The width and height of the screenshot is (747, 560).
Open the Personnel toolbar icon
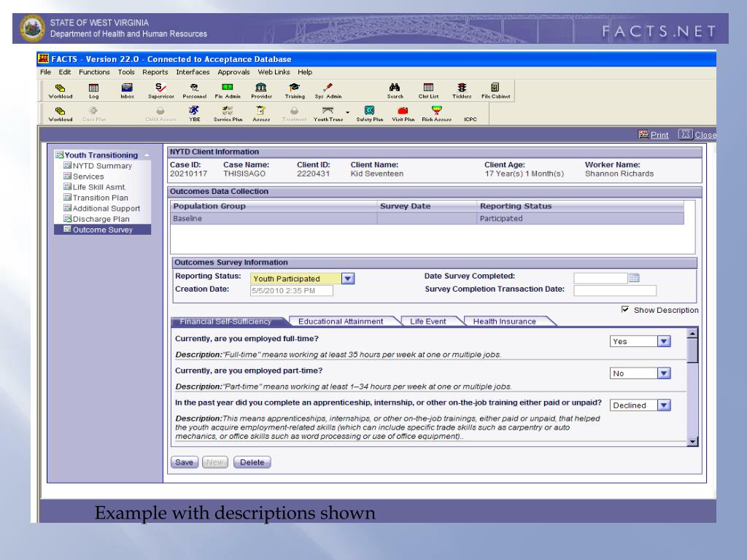pyautogui.click(x=194, y=90)
